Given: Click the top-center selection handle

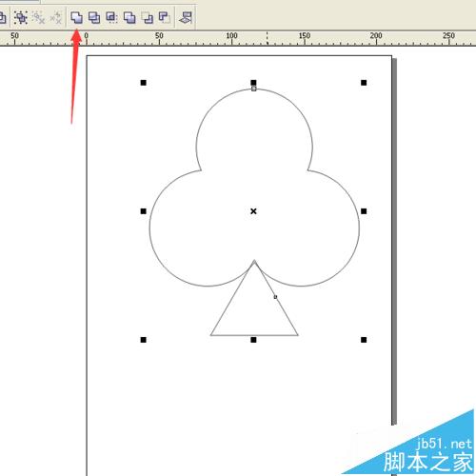Looking at the screenshot, I should [x=253, y=83].
